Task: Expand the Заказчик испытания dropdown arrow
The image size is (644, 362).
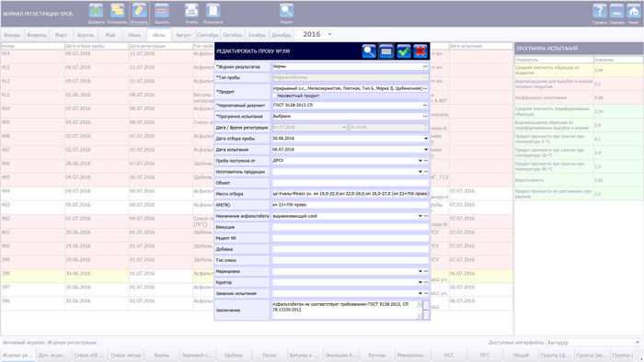Action: pyautogui.click(x=420, y=293)
